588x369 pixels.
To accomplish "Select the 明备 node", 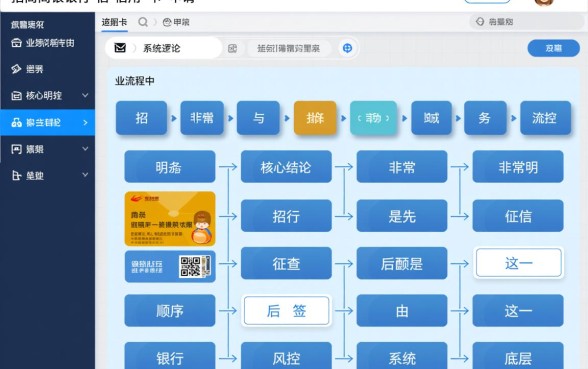I will coord(170,167).
